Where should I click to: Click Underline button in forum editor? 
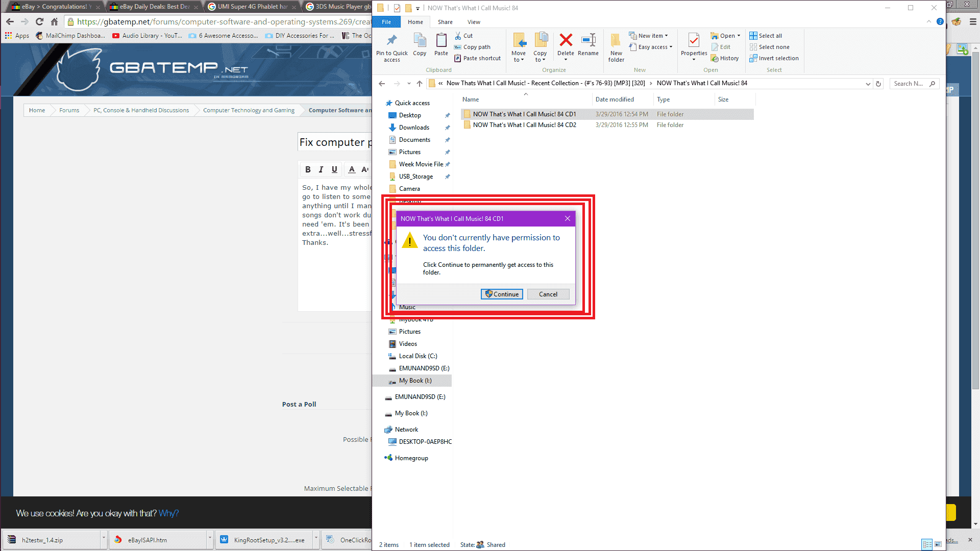pyautogui.click(x=334, y=169)
